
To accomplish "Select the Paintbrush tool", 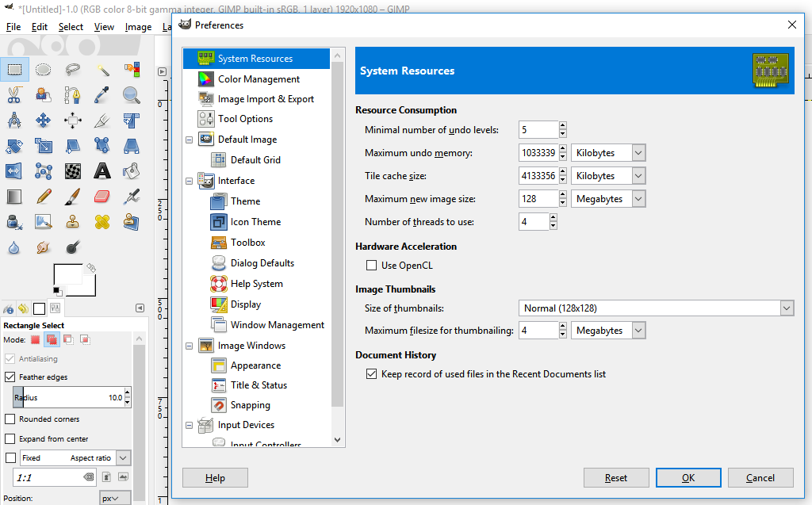I will pyautogui.click(x=72, y=197).
